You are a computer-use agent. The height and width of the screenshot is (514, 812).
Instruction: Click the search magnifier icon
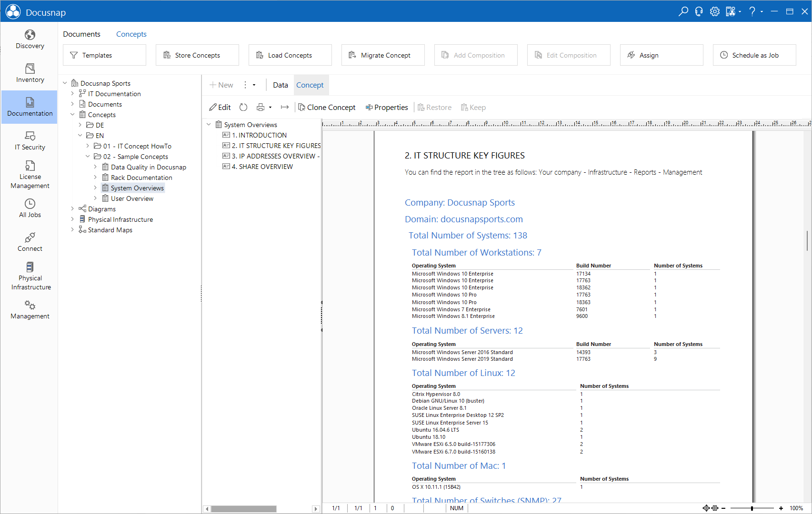(x=683, y=11)
